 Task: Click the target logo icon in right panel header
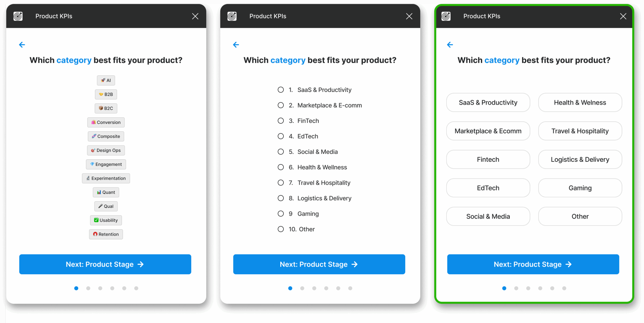click(x=446, y=16)
